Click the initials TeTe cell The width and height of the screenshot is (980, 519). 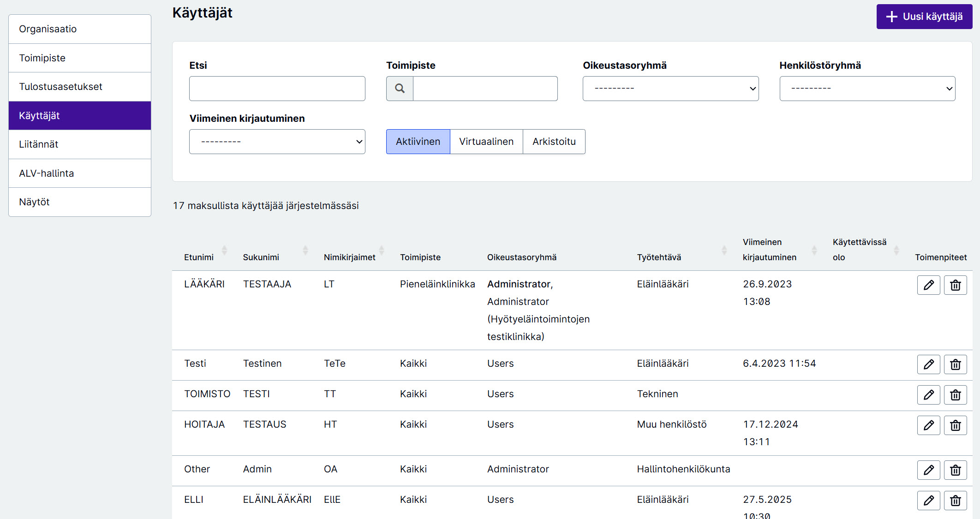tap(335, 364)
